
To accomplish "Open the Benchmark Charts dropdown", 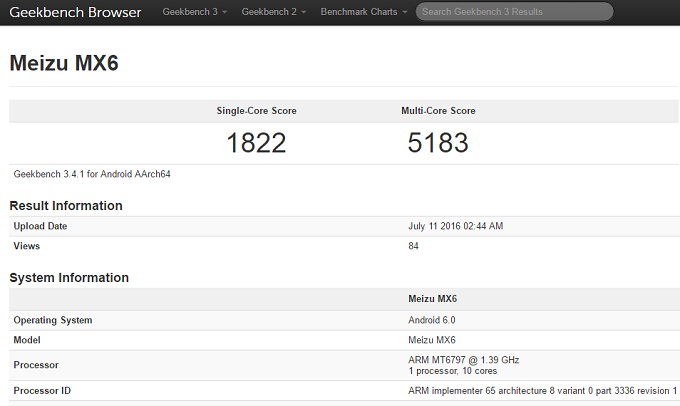I will point(363,12).
